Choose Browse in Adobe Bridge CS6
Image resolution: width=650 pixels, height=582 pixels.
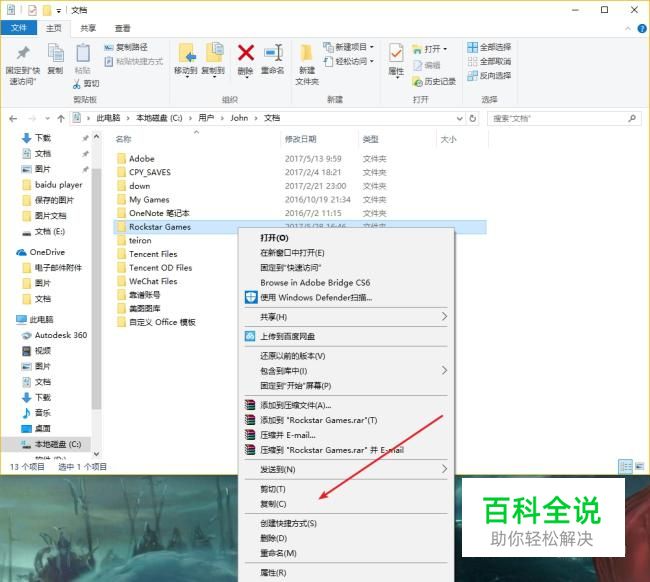point(315,282)
